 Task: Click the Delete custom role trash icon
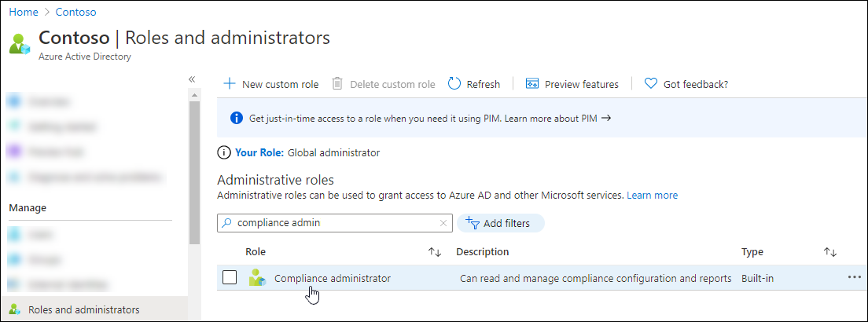[337, 84]
